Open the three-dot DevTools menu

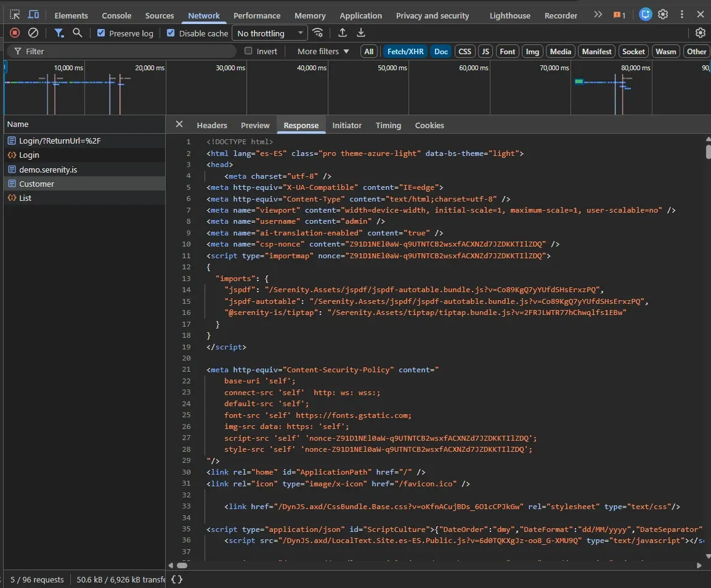point(681,14)
